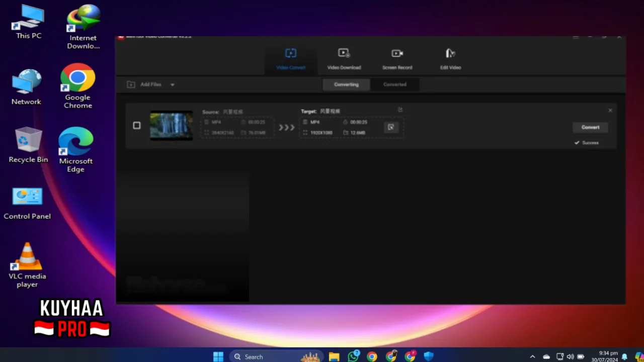Open the Video Download tab
This screenshot has width=644, height=362.
[x=344, y=59]
